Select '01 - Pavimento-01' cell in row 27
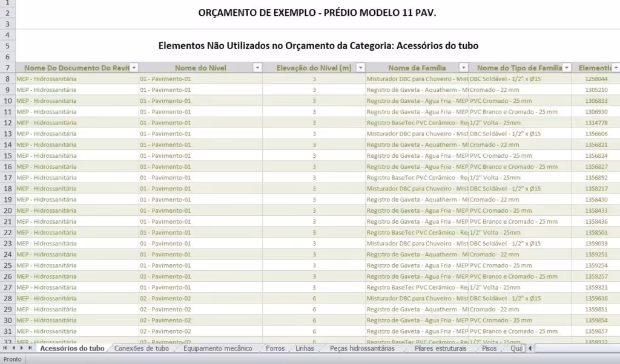The width and height of the screenshot is (620, 364). click(200, 287)
